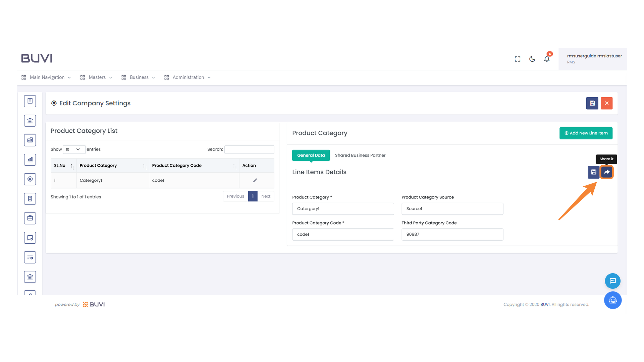Click the edit pencil for Catergory1

(x=255, y=180)
